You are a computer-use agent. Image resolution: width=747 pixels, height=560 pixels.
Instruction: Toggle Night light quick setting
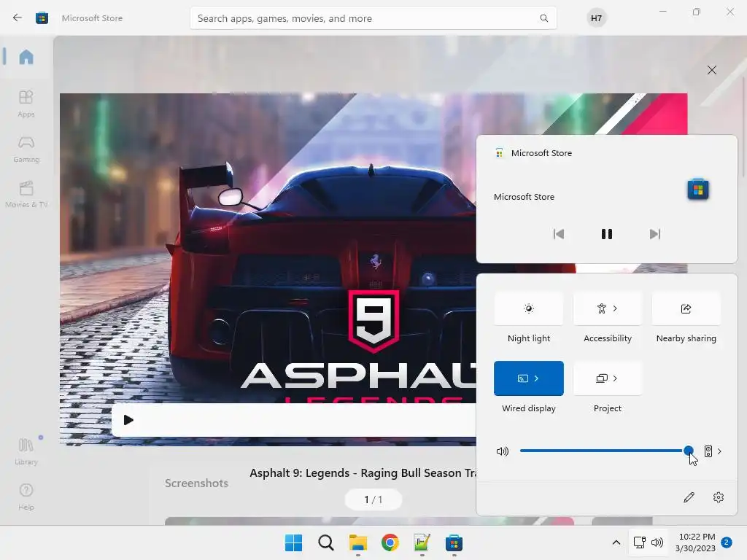pyautogui.click(x=529, y=308)
